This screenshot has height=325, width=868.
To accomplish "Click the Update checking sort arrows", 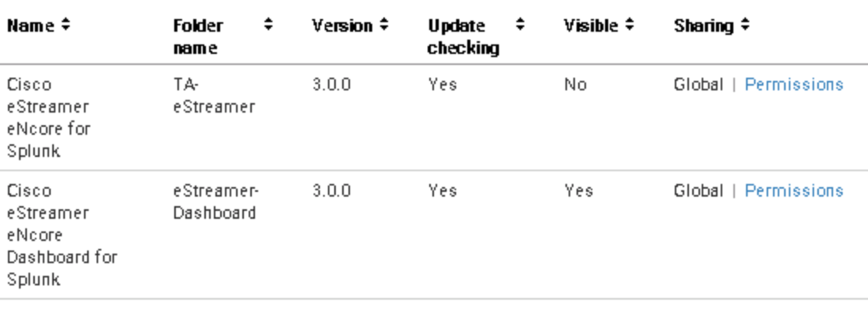I will pyautogui.click(x=520, y=26).
